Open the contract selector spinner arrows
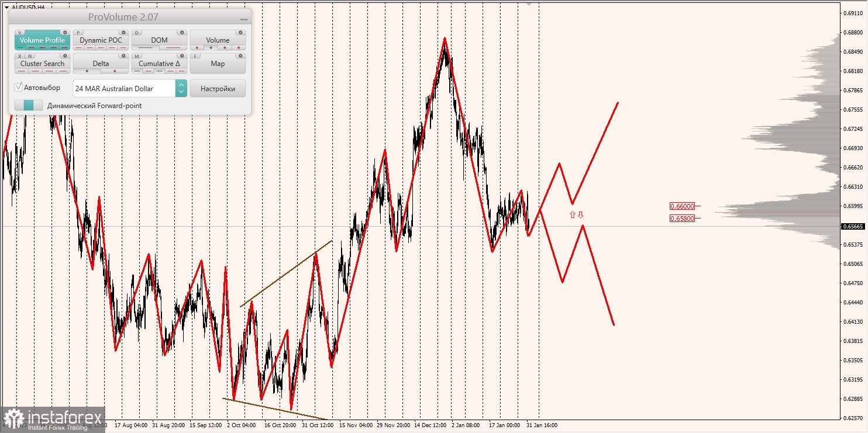 (181, 88)
